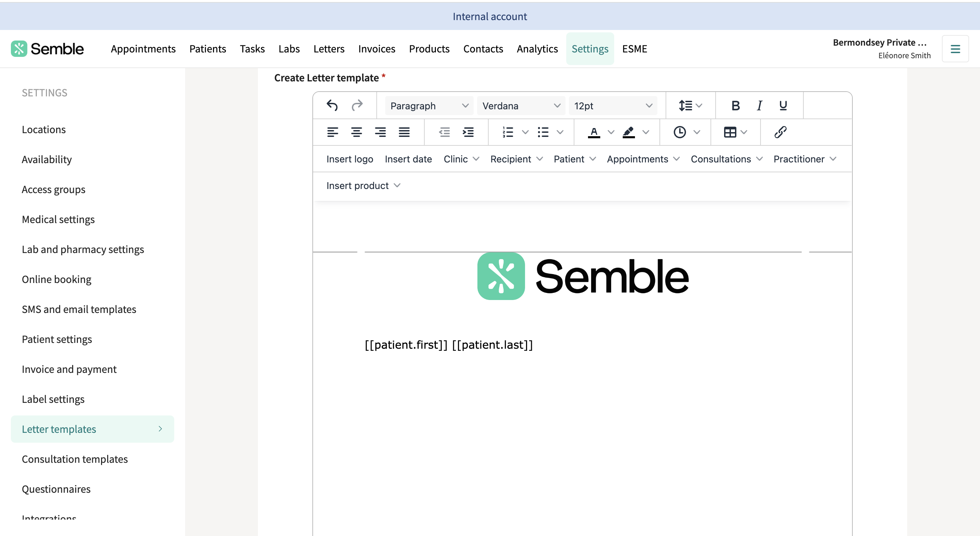Open the Analytics tab

pyautogui.click(x=537, y=49)
